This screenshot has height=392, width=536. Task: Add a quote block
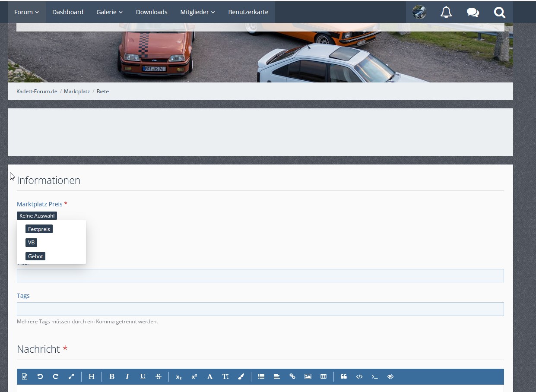point(344,376)
